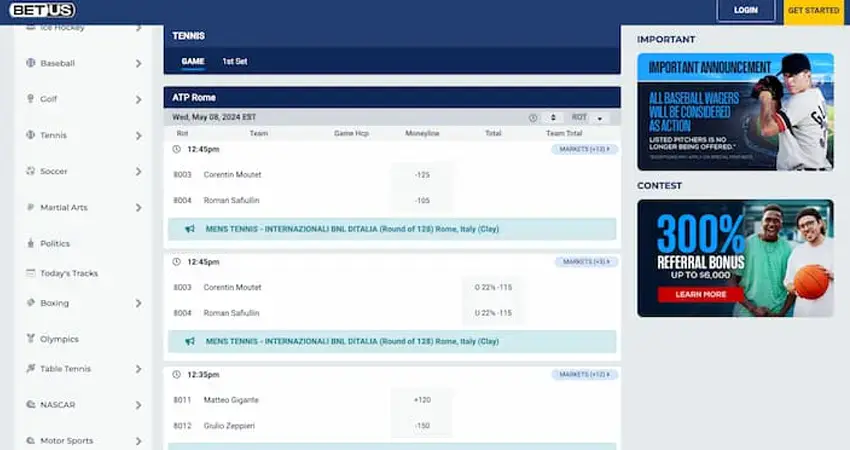Expand the Table Tennis chevron
This screenshot has width=850, height=450.
(139, 369)
